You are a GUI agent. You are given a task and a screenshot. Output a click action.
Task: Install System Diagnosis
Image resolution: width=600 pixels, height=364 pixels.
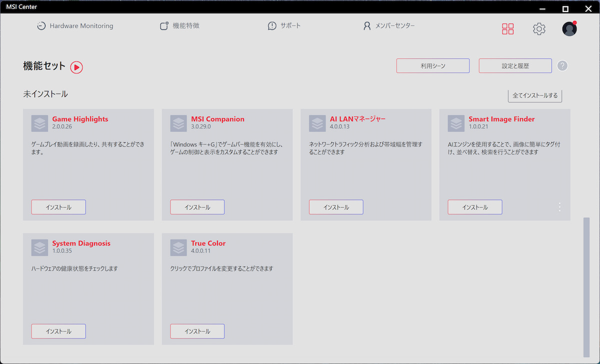click(58, 331)
